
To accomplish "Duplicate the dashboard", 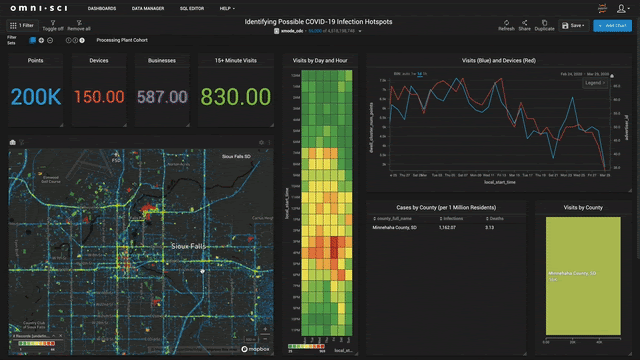I will [544, 25].
